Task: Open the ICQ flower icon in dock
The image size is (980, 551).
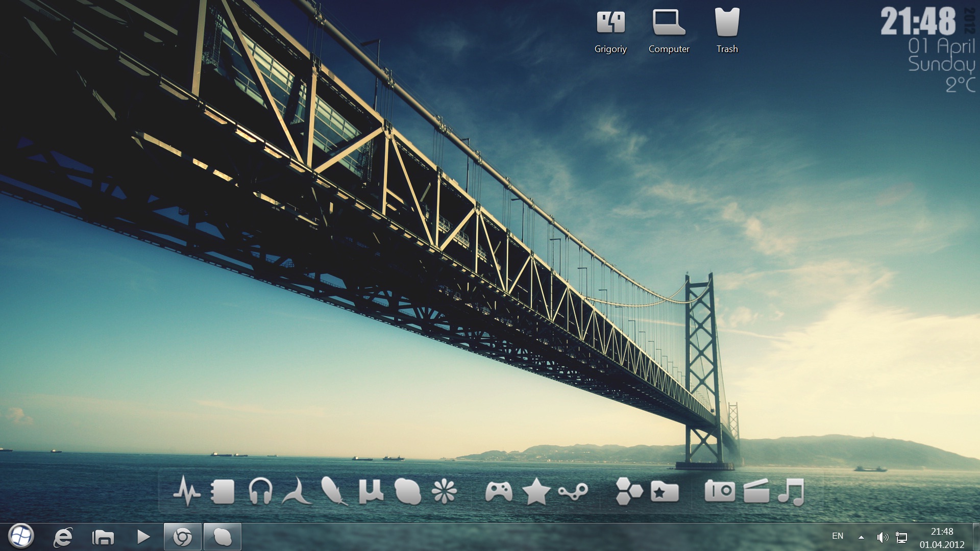Action: click(x=444, y=492)
